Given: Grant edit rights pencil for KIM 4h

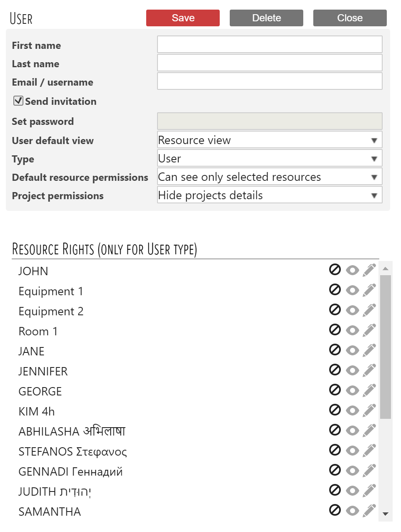Looking at the screenshot, I should 369,410.
